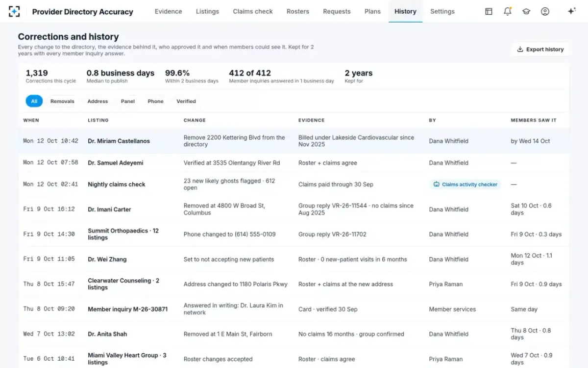The height and width of the screenshot is (368, 588).
Task: Click the Claims activity checker badge
Action: click(x=465, y=184)
